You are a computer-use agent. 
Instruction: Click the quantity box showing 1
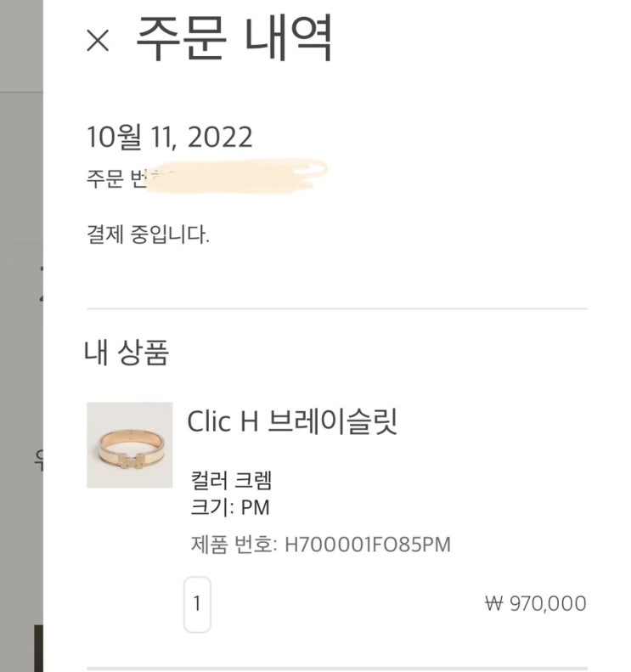click(x=197, y=604)
